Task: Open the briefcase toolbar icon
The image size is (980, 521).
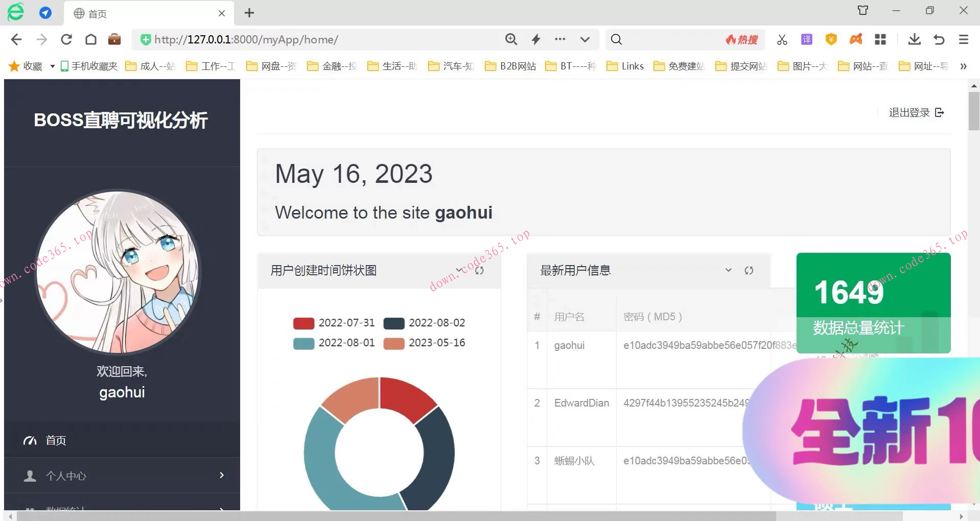Action: 114,39
